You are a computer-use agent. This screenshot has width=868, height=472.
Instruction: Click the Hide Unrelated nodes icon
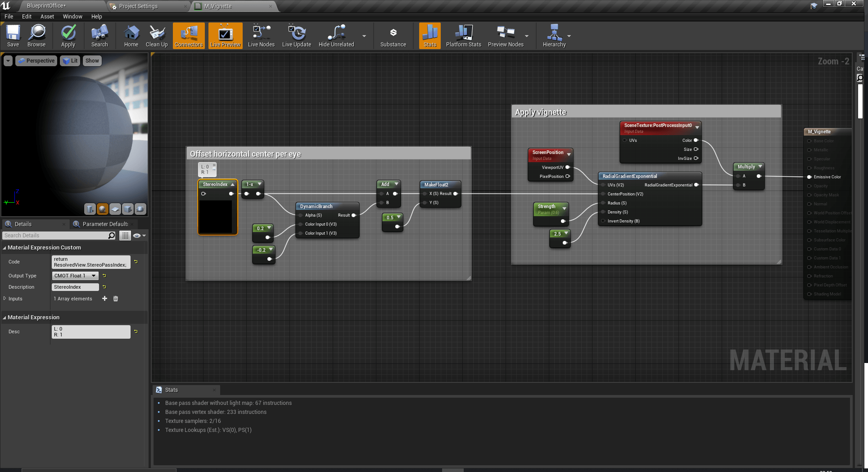[x=335, y=36]
